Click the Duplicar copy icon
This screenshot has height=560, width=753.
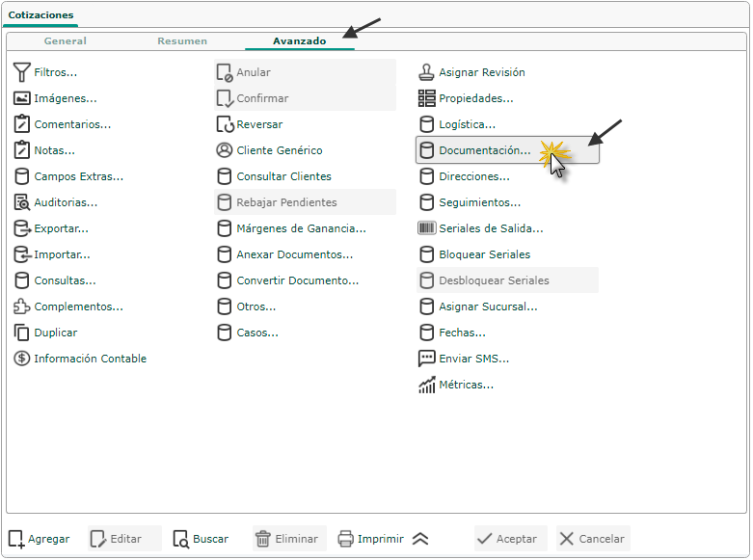pyautogui.click(x=21, y=333)
